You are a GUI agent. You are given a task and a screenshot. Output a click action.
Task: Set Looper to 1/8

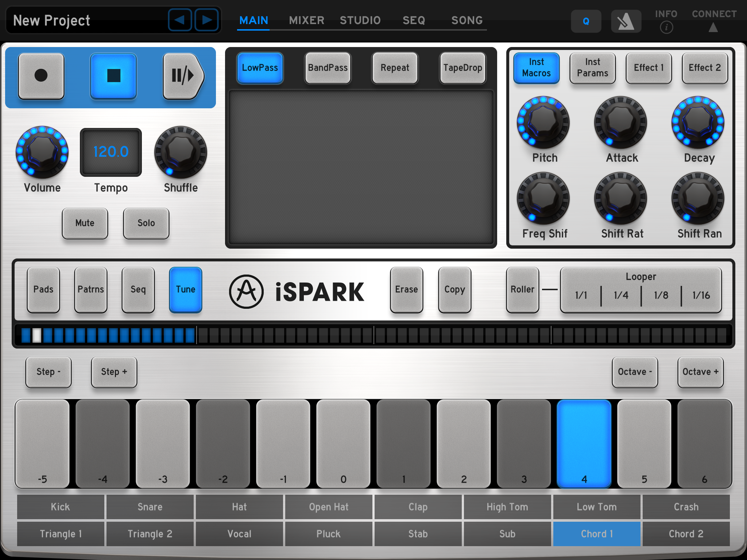[x=661, y=295]
